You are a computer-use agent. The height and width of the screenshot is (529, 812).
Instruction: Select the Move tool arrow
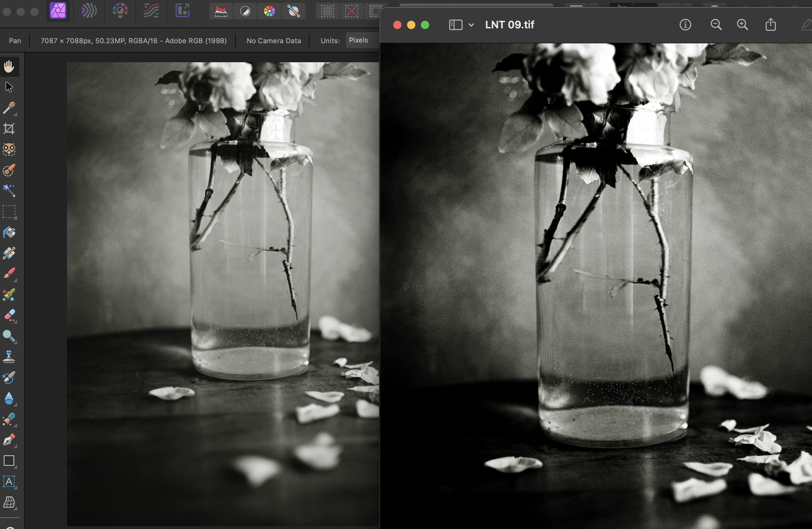9,87
